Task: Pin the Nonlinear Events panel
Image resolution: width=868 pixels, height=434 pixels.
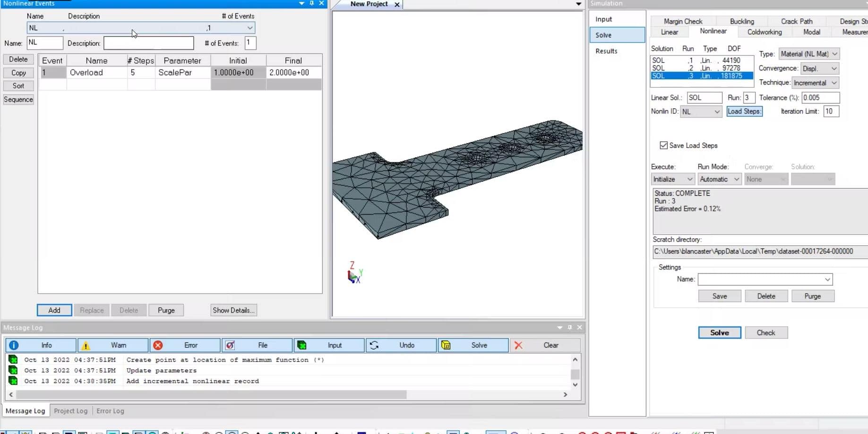Action: coord(312,3)
